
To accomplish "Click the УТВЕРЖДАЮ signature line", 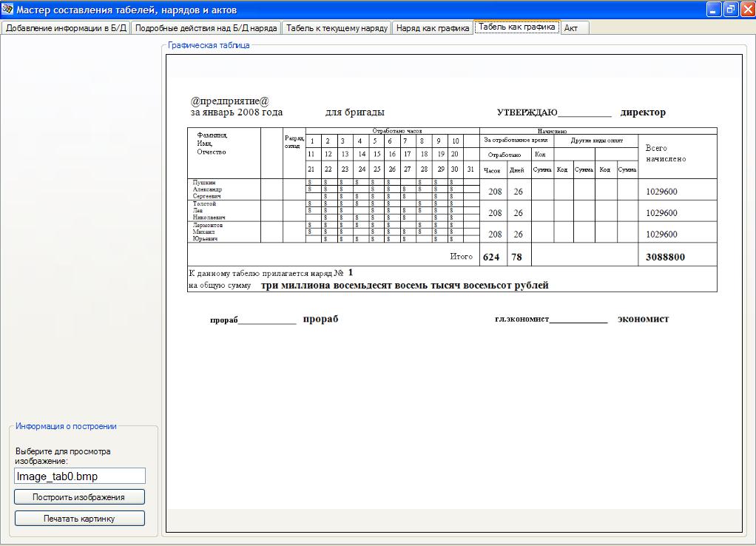I will [x=584, y=113].
